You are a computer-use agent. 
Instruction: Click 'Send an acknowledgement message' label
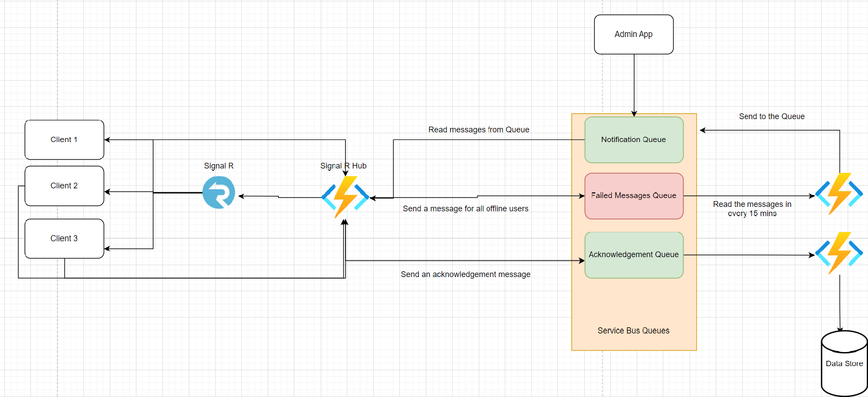point(466,274)
